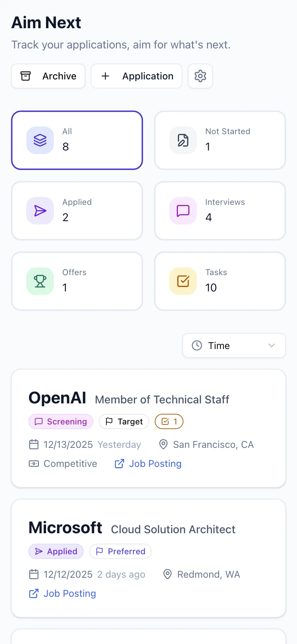This screenshot has width=297, height=644.
Task: Click the archive box icon
Action: [x=25, y=76]
